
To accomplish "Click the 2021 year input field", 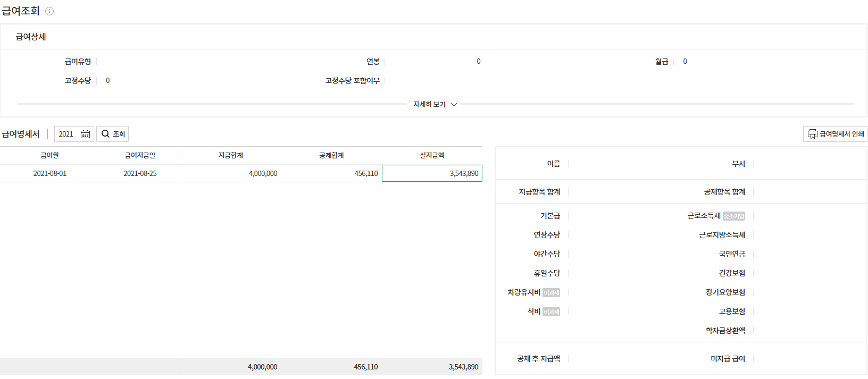I will 67,134.
